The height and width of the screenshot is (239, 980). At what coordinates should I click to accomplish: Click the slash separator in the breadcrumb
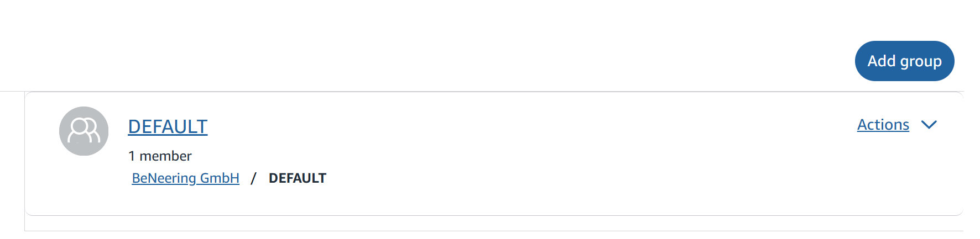pyautogui.click(x=253, y=178)
